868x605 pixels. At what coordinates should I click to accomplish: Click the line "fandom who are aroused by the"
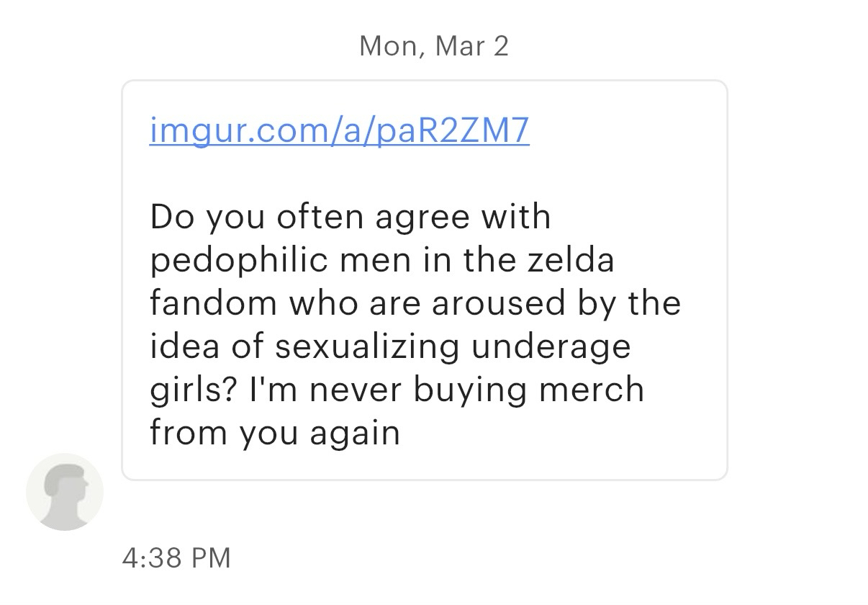pyautogui.click(x=415, y=303)
